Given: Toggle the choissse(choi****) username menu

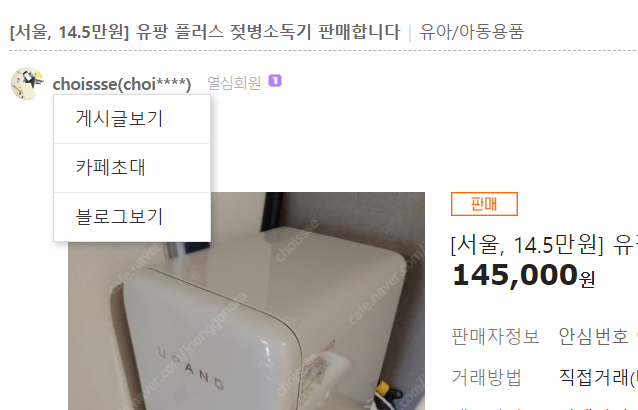Looking at the screenshot, I should click(x=122, y=84).
